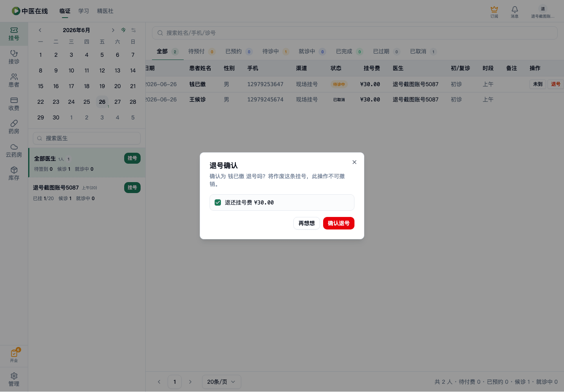This screenshot has height=392, width=564.
Task: Select the 就诊中 status tab
Action: pyautogui.click(x=312, y=51)
